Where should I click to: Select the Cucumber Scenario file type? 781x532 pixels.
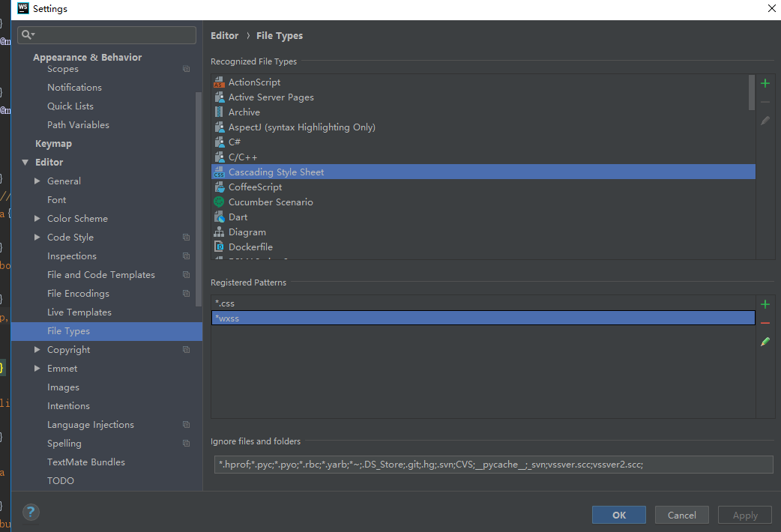tap(483, 202)
